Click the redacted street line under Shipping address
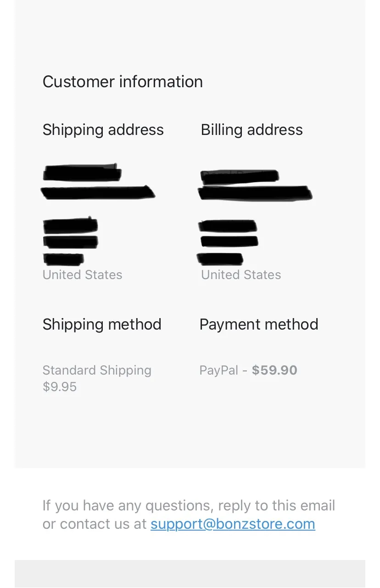This screenshot has width=380, height=588. coord(98,192)
